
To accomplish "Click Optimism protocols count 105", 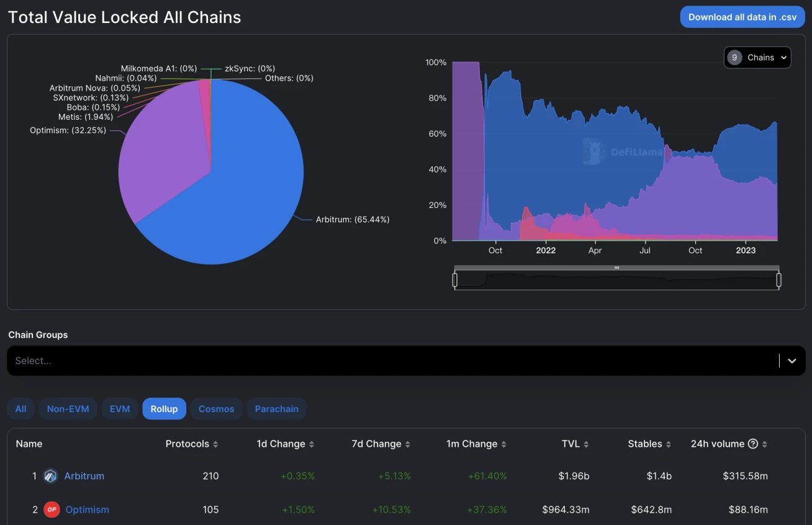I will click(210, 509).
